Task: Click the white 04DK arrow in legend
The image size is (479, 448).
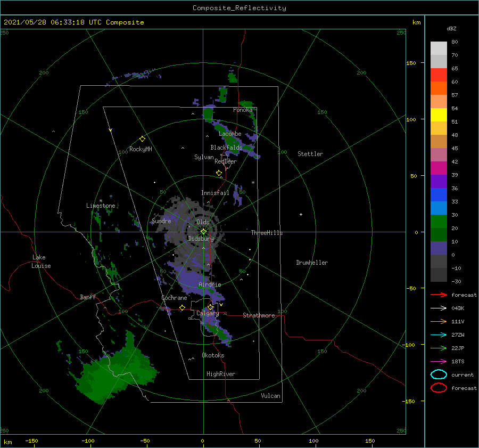Action: tap(439, 308)
